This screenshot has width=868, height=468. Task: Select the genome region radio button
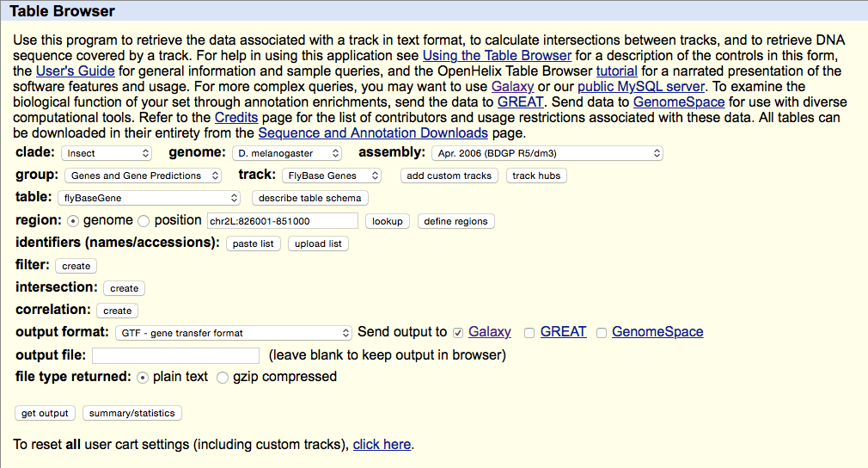[73, 220]
